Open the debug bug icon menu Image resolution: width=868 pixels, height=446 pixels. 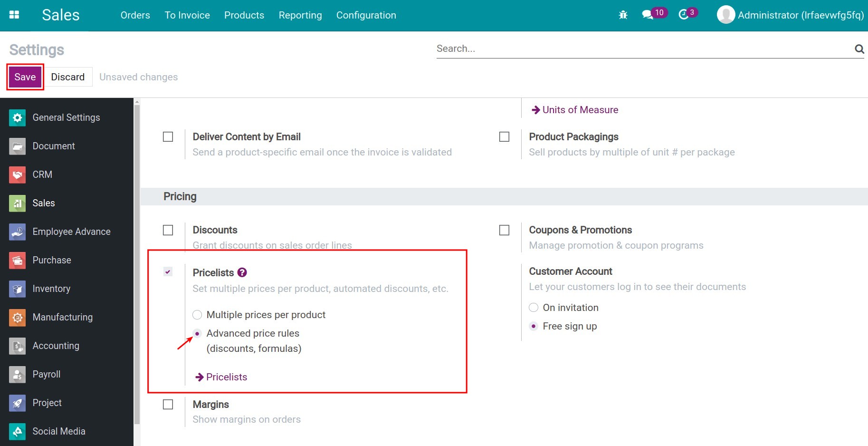click(x=623, y=15)
